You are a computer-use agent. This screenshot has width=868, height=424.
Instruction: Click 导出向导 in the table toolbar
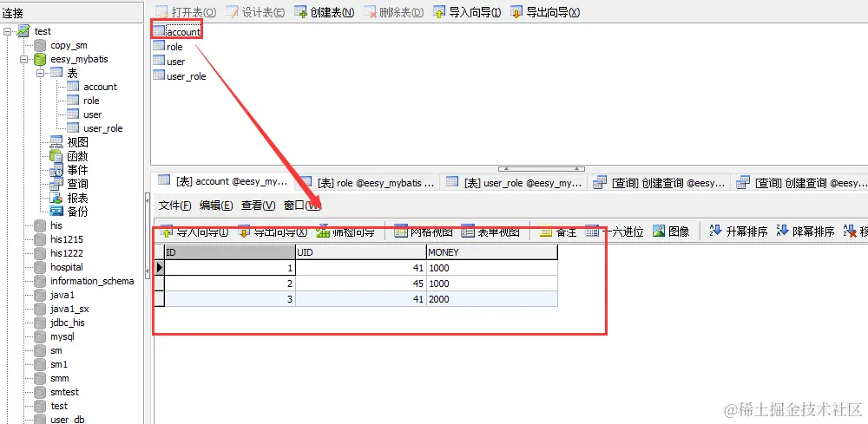point(273,232)
